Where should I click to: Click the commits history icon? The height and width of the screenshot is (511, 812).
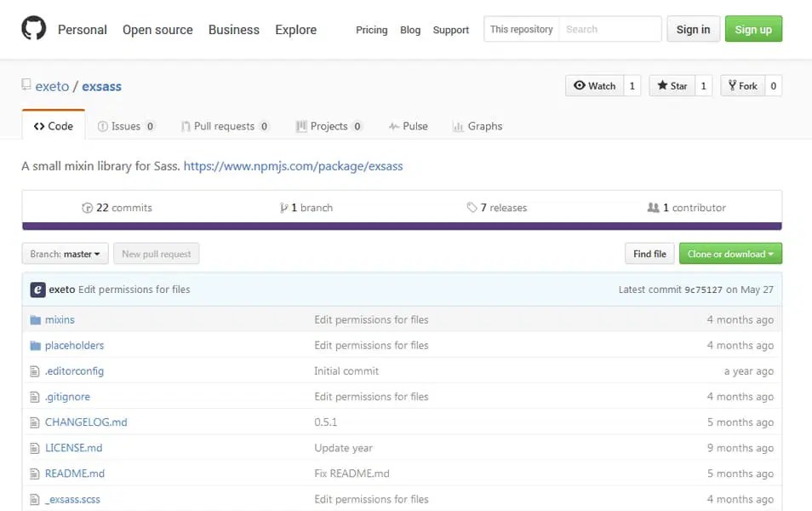[89, 207]
